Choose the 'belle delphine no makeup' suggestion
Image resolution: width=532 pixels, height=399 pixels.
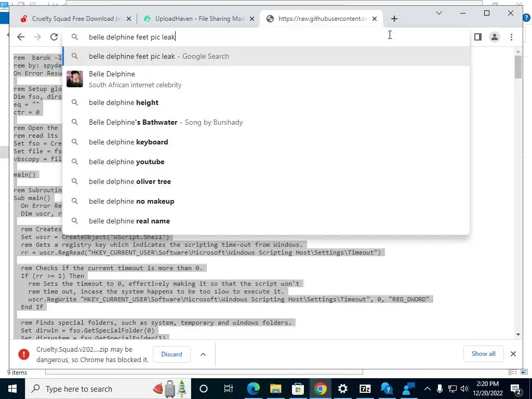click(267, 201)
